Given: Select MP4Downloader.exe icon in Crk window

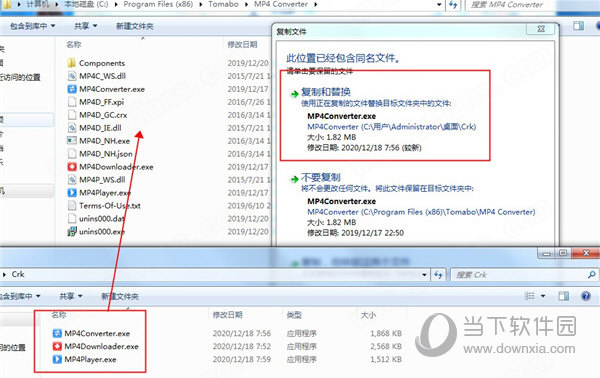Looking at the screenshot, I should tap(57, 347).
